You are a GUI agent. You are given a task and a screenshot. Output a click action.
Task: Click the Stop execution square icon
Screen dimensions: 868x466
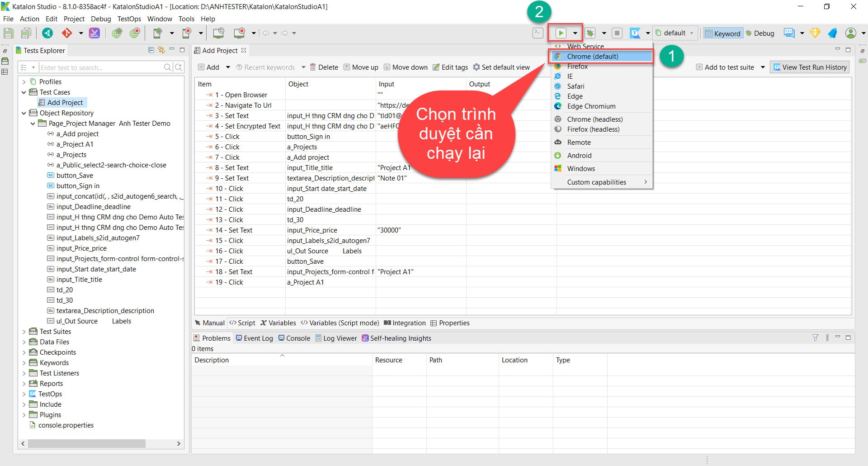617,33
